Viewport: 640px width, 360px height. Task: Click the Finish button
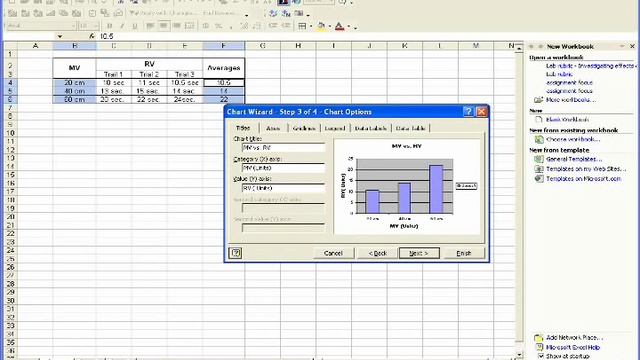pyautogui.click(x=464, y=253)
